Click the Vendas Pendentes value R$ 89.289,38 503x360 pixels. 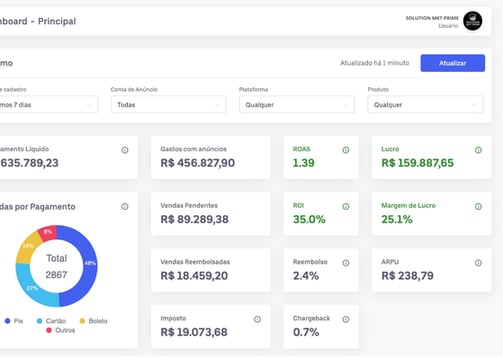(195, 219)
